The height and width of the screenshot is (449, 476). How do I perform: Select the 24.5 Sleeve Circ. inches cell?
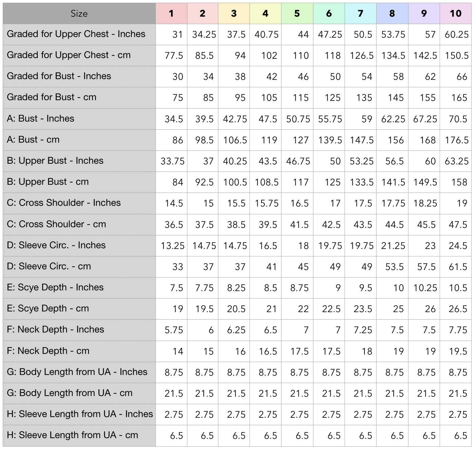[x=458, y=246]
